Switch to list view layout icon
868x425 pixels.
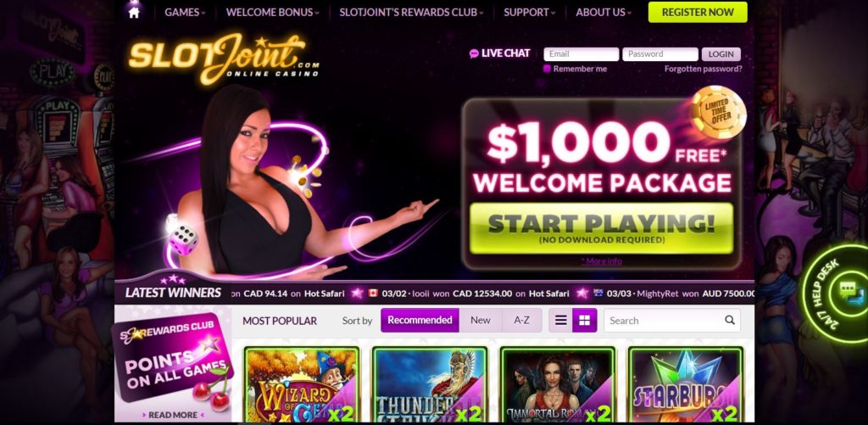pyautogui.click(x=561, y=321)
